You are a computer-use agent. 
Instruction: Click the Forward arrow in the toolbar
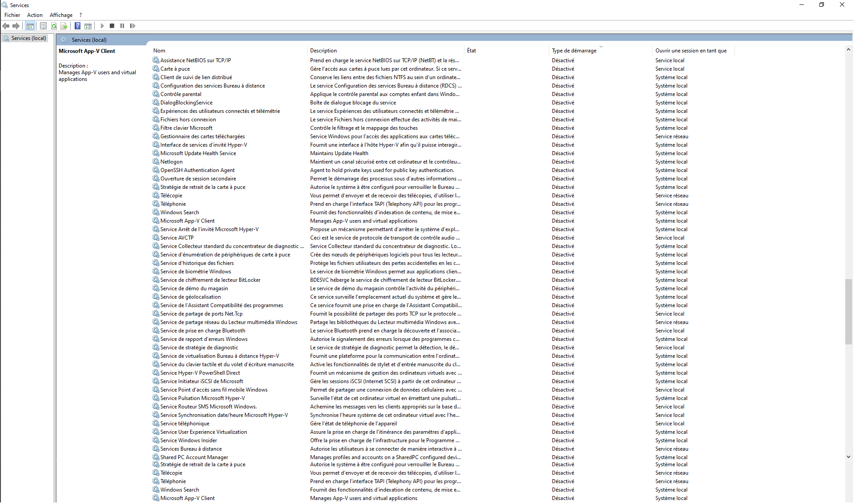pos(16,26)
